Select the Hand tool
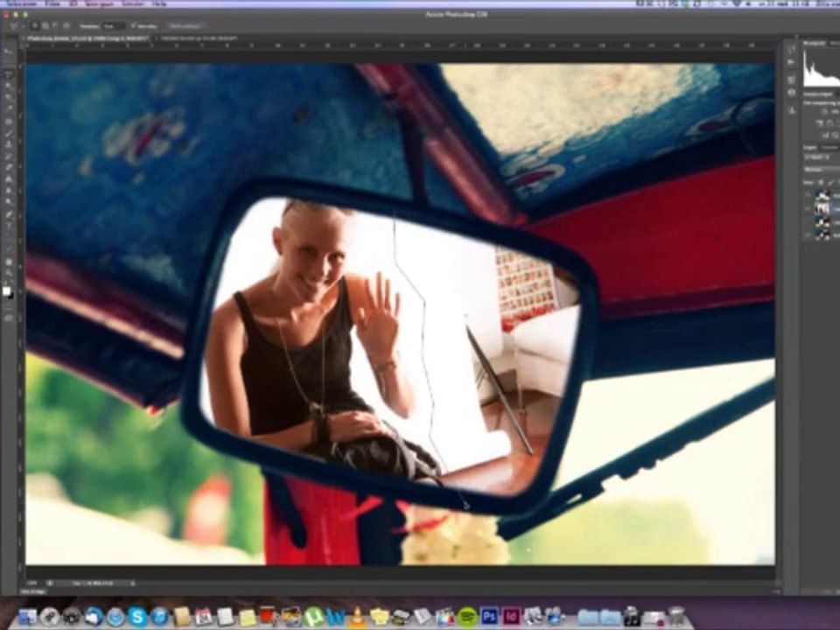The width and height of the screenshot is (840, 630). click(x=9, y=262)
